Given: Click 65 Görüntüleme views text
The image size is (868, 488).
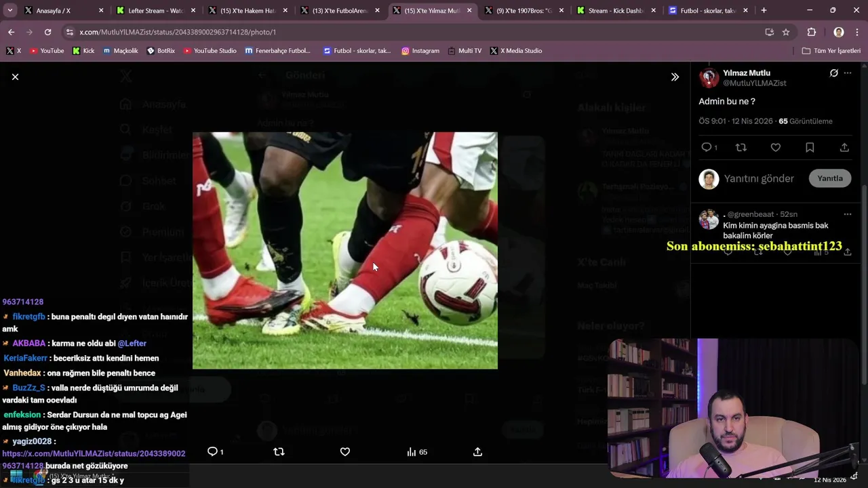Looking at the screenshot, I should point(806,121).
